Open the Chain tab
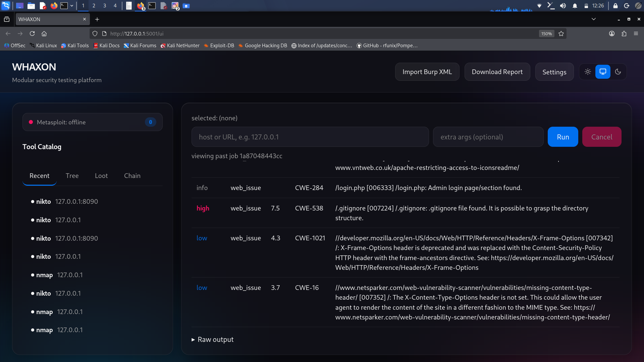 132,176
